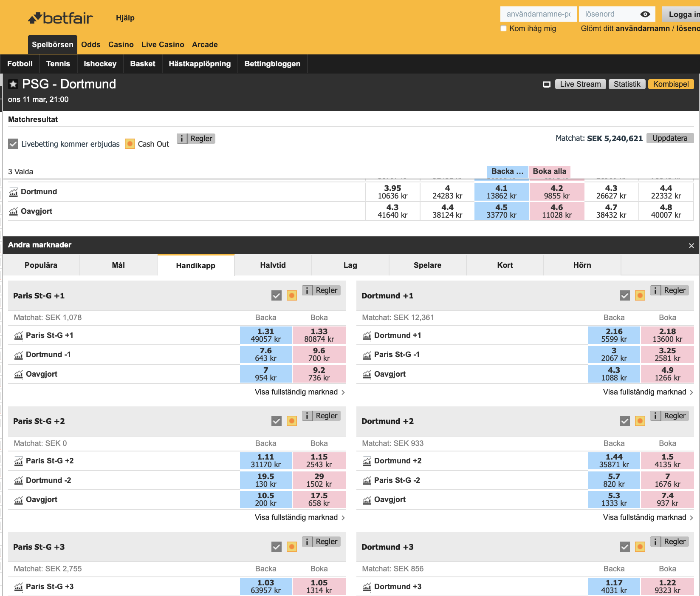Collapse the Andra marknader panel with the X
The height and width of the screenshot is (596, 700).
coord(692,245)
